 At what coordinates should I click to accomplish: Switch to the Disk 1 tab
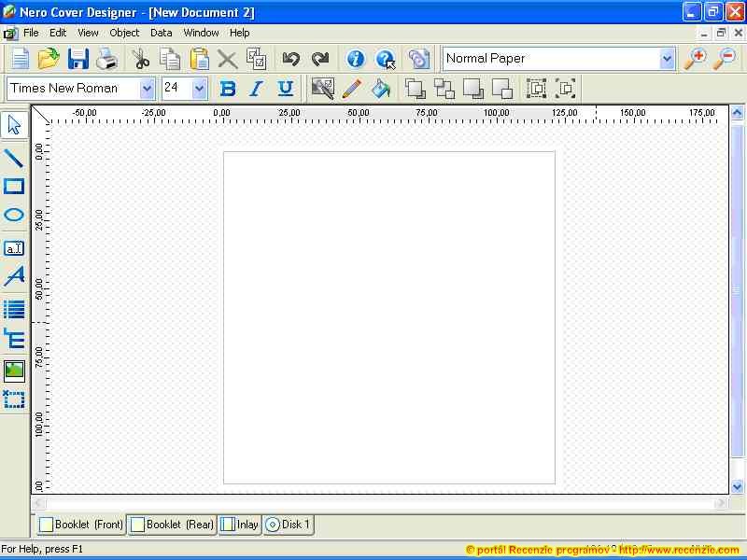288,525
